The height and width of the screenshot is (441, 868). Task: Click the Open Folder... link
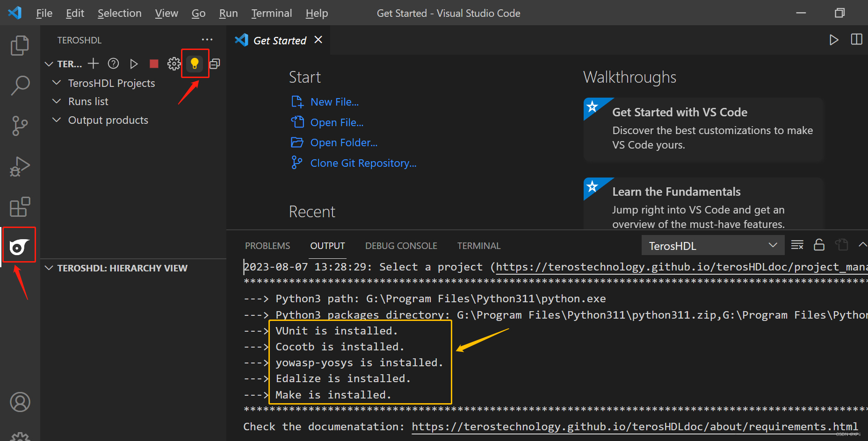pyautogui.click(x=344, y=142)
